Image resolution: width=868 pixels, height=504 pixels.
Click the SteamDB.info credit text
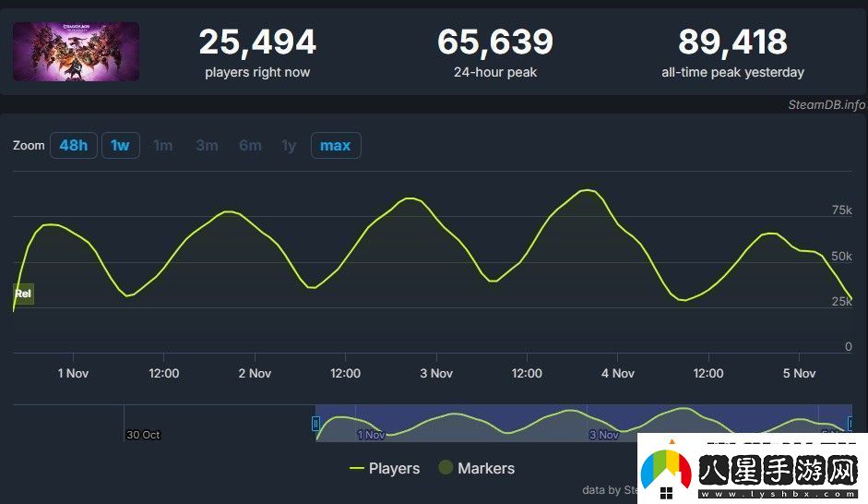pyautogui.click(x=826, y=104)
